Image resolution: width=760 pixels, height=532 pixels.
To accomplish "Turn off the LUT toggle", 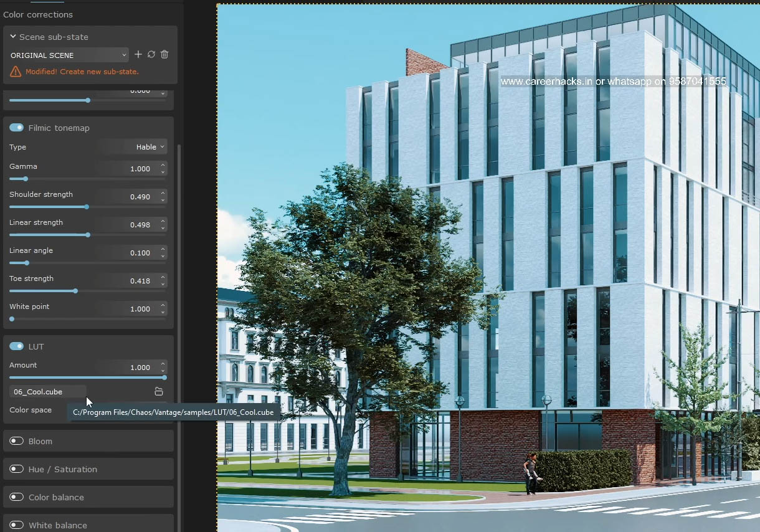I will coord(16,346).
